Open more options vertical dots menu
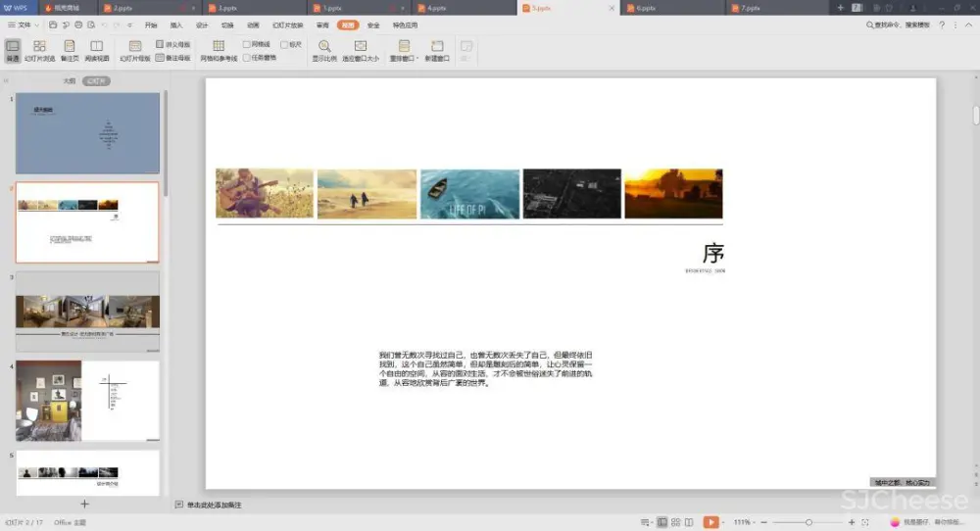 pos(955,25)
